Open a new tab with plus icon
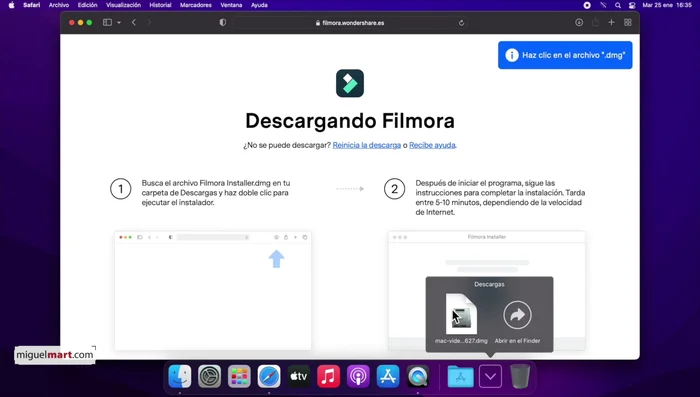 coord(612,22)
